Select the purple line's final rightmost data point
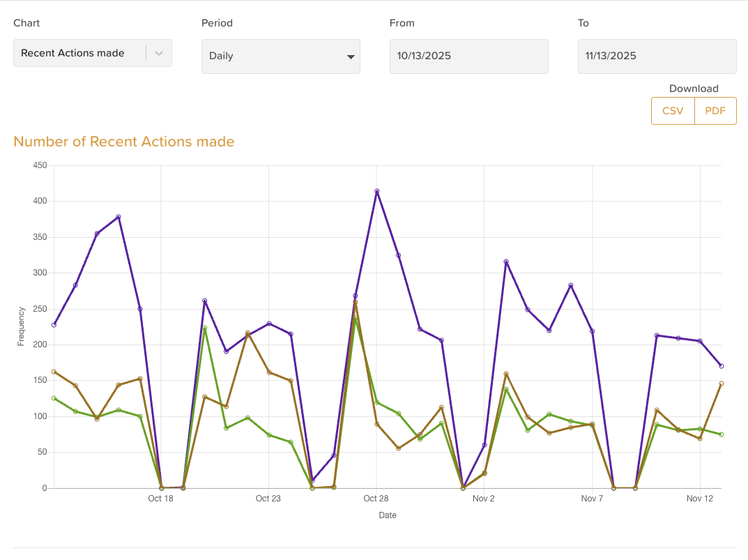The width and height of the screenshot is (748, 560). point(721,366)
